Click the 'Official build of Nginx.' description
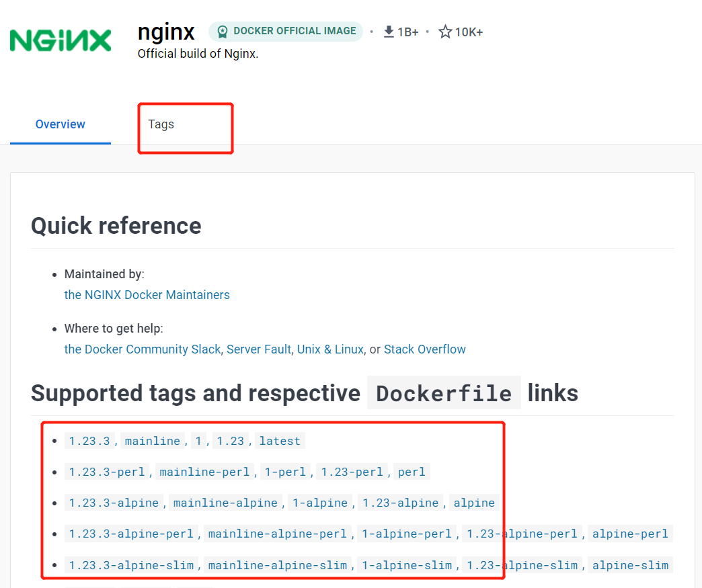Image resolution: width=702 pixels, height=588 pixels. coord(198,54)
